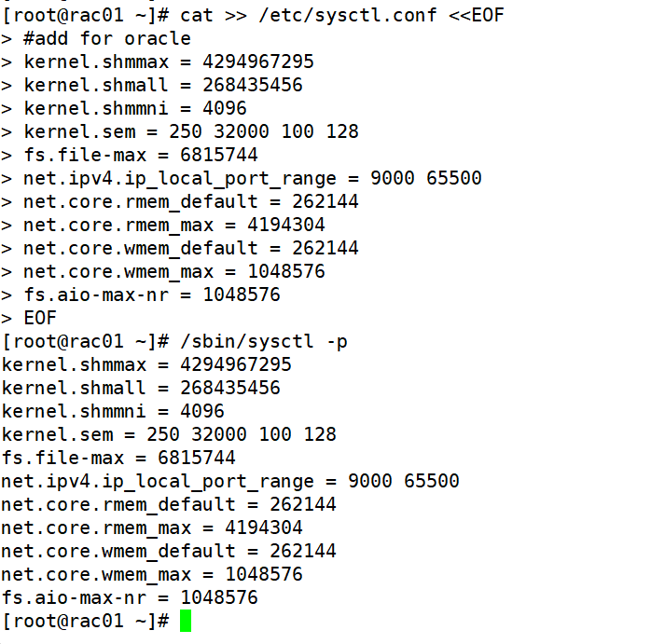
Task: Click the cat >> /etc/sysctl.conf command line
Action: coord(341,16)
